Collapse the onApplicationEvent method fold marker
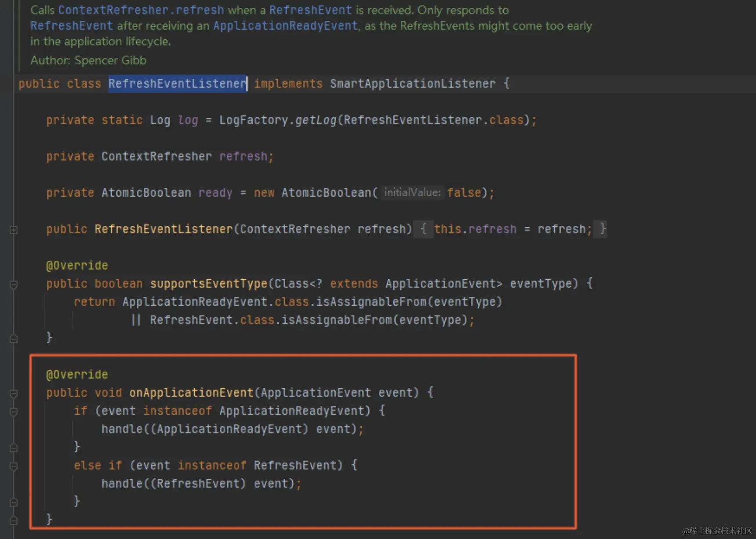 [14, 393]
